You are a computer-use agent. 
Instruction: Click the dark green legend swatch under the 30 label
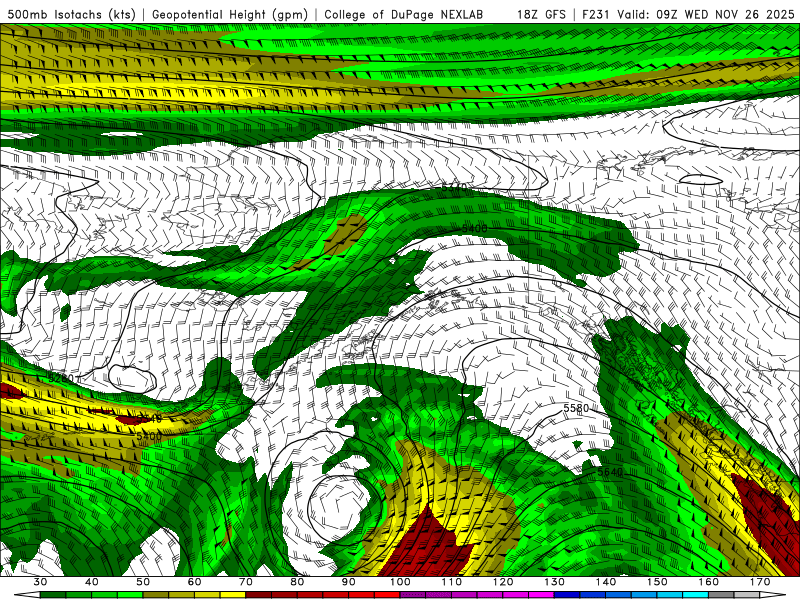pos(53,595)
